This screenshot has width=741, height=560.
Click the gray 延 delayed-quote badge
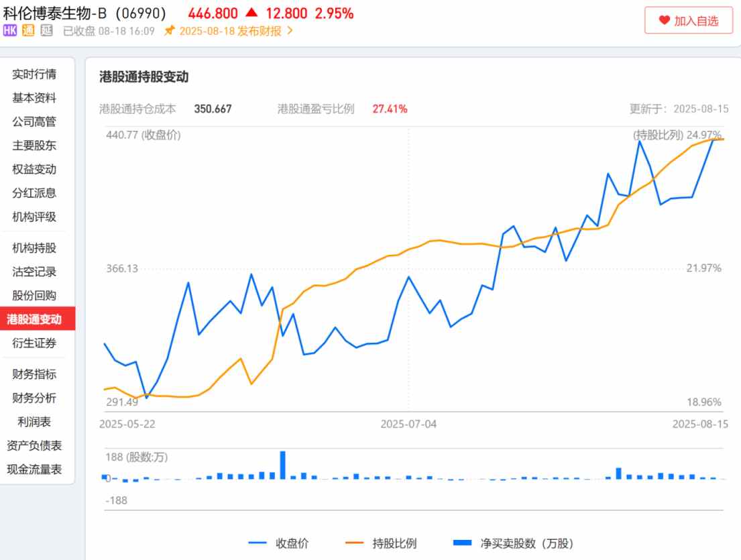click(x=46, y=31)
